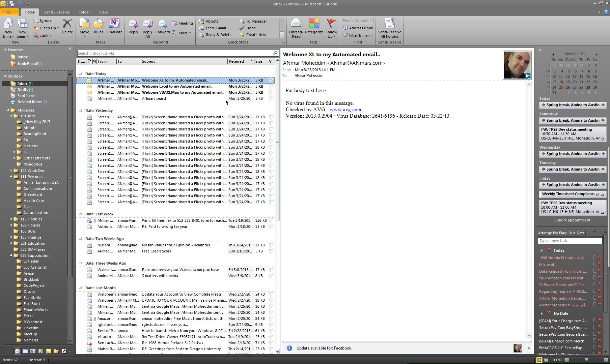Click the Meeting reply icon
610x364 pixels.
tap(174, 23)
